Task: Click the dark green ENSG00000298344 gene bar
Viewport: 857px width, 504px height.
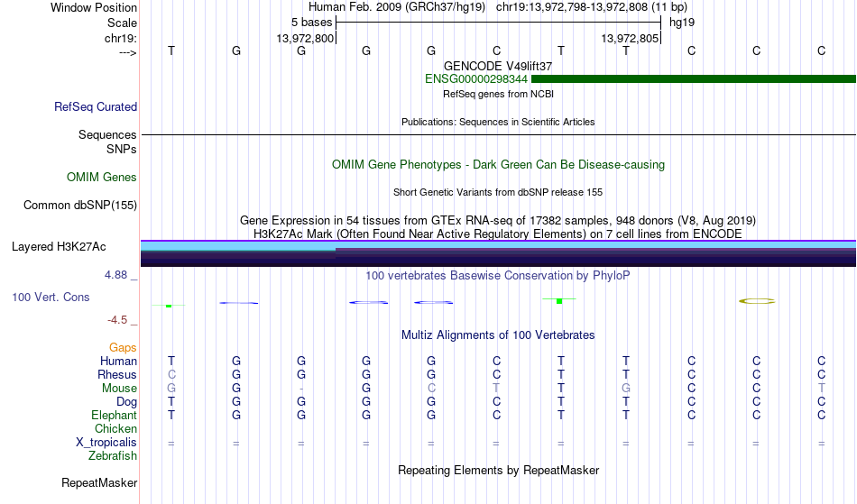Action: pyautogui.click(x=694, y=79)
